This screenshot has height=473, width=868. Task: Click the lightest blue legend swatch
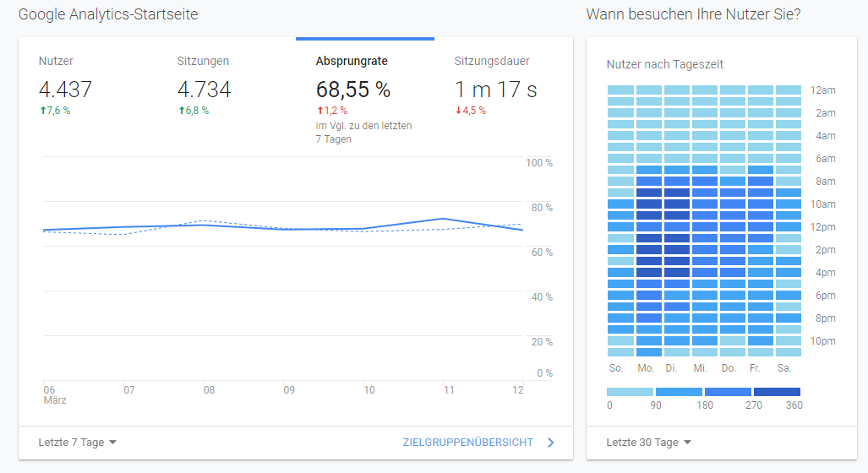click(x=630, y=392)
